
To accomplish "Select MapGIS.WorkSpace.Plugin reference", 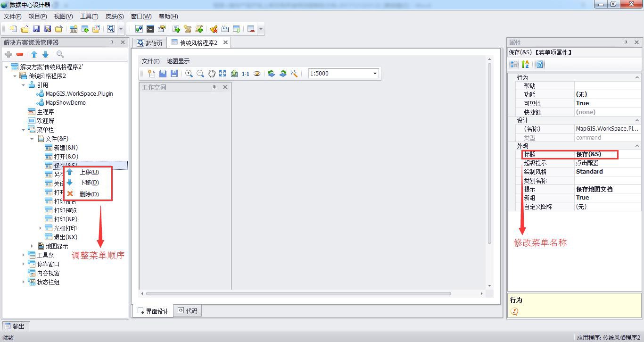I will pos(79,94).
